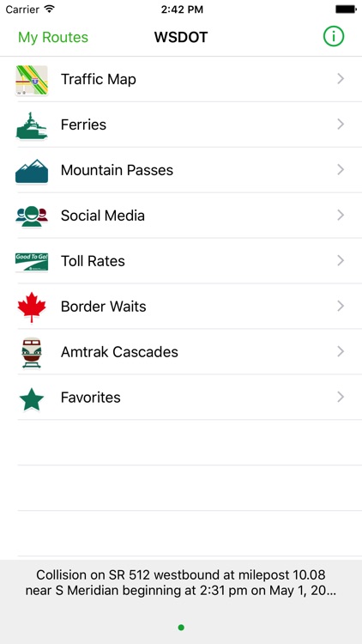Image resolution: width=362 pixels, height=644 pixels.
Task: Expand Favorites row chevron
Action: [x=341, y=398]
